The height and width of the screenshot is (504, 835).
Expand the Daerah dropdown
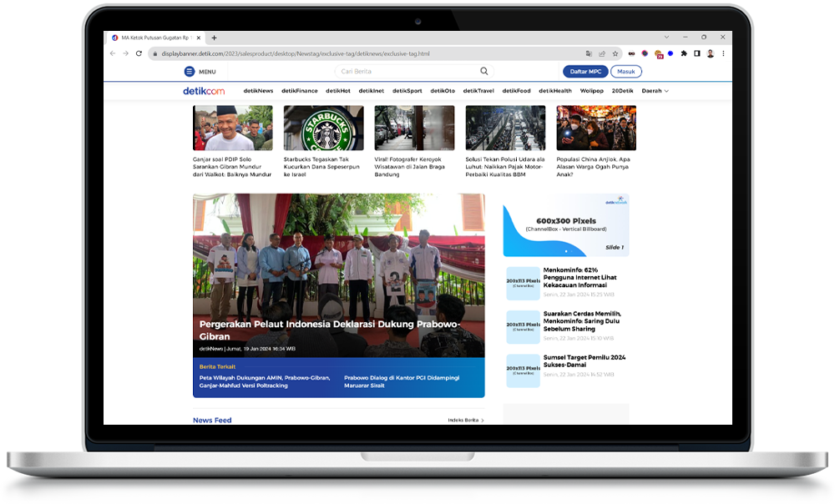[655, 91]
